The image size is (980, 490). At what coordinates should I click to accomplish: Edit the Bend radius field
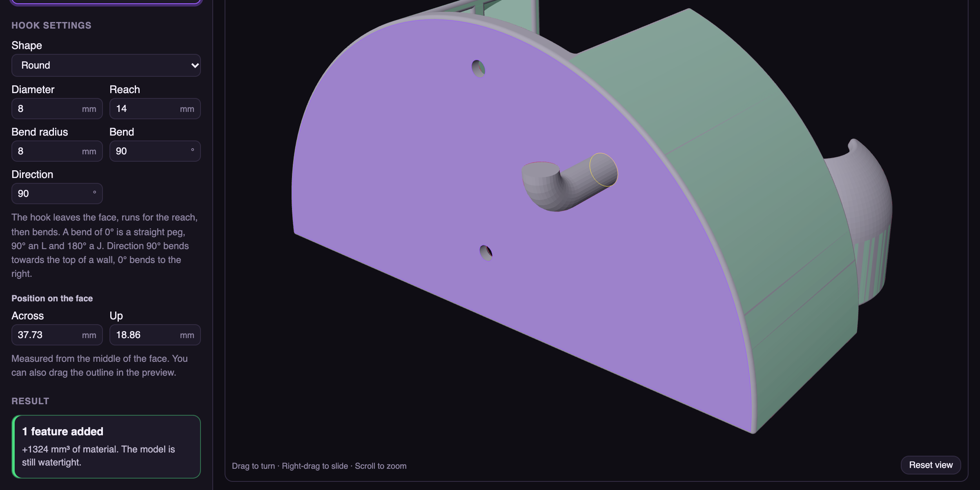(57, 151)
